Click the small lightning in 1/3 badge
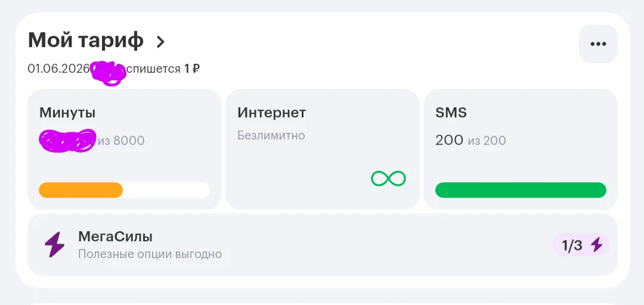This screenshot has width=644, height=305. pyautogui.click(x=596, y=245)
